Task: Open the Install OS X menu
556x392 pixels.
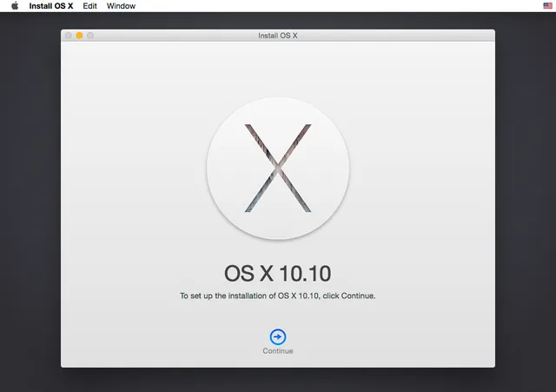Action: click(x=51, y=6)
